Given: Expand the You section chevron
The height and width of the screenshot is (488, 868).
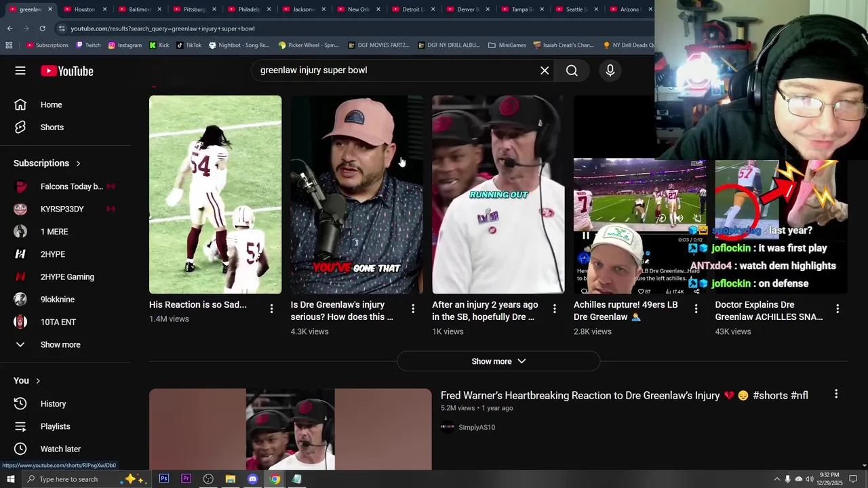Looking at the screenshot, I should click(x=38, y=381).
